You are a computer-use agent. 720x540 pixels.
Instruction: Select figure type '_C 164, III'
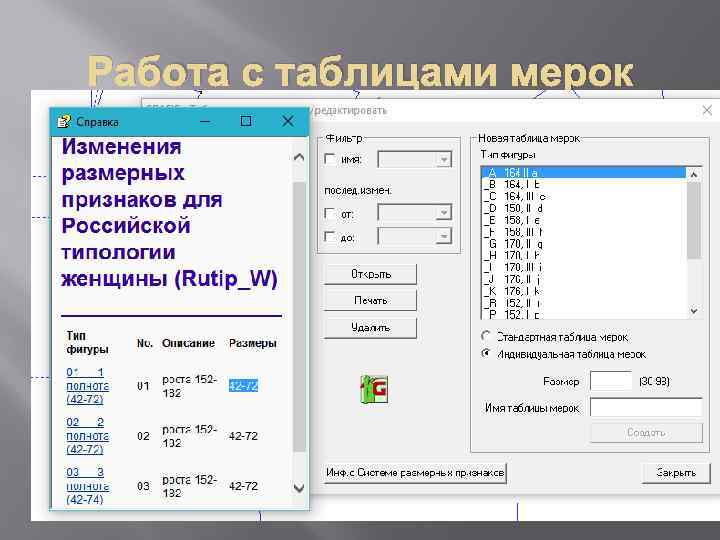pyautogui.click(x=584, y=197)
